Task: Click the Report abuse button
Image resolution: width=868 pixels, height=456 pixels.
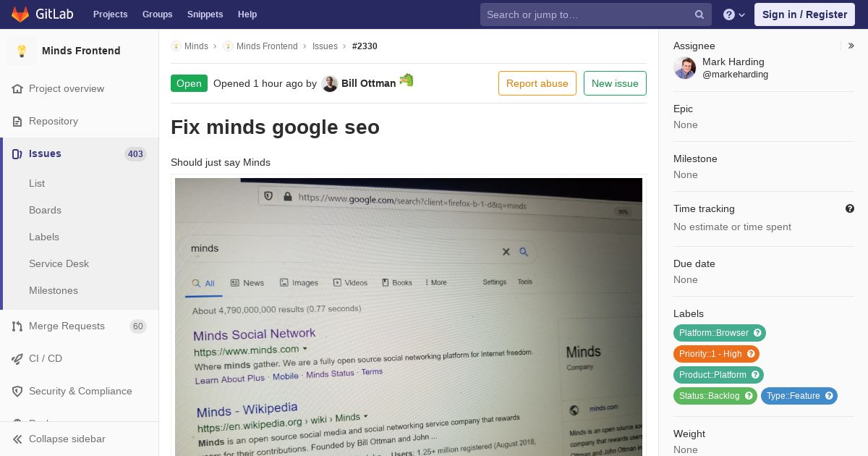Action: (x=537, y=83)
